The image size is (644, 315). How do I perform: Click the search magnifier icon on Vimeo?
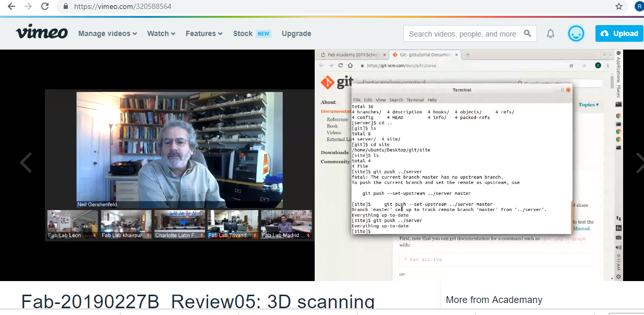[x=528, y=33]
